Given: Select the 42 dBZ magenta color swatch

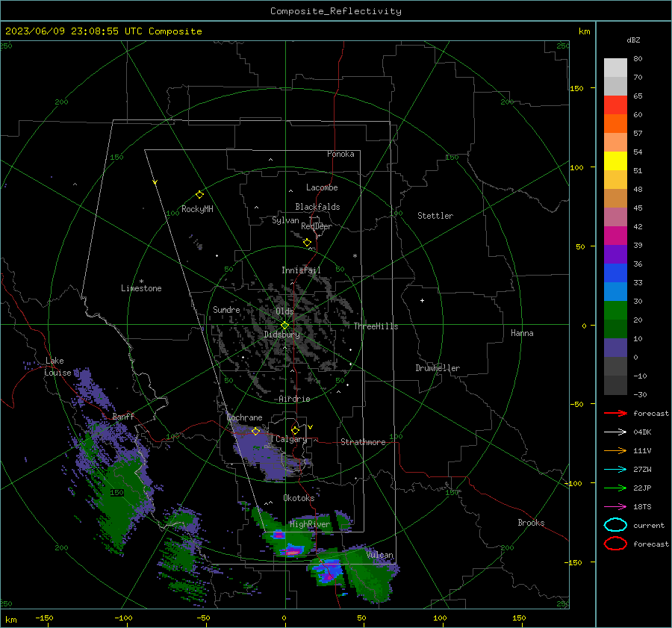Looking at the screenshot, I should click(x=615, y=235).
